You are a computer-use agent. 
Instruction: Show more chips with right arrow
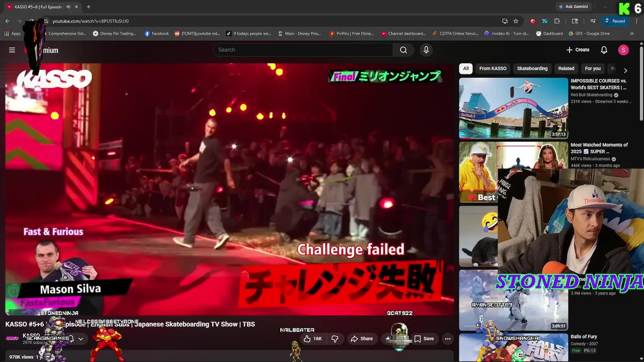pos(625,70)
